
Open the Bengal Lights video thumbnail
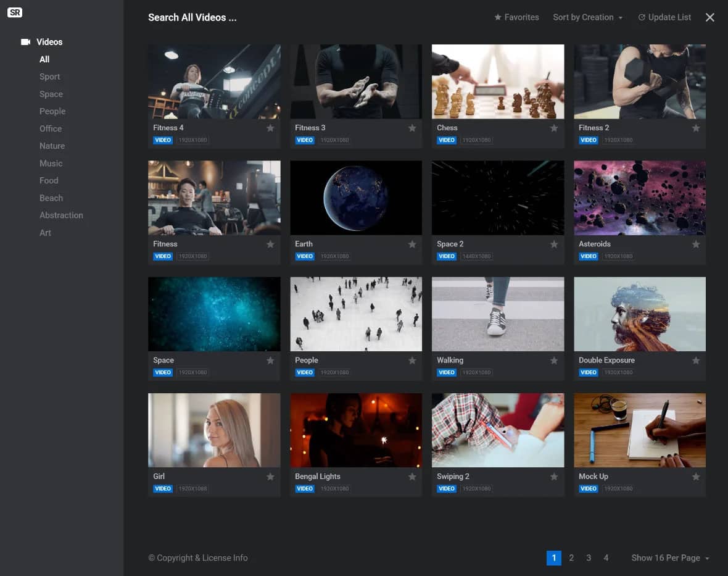coord(356,430)
